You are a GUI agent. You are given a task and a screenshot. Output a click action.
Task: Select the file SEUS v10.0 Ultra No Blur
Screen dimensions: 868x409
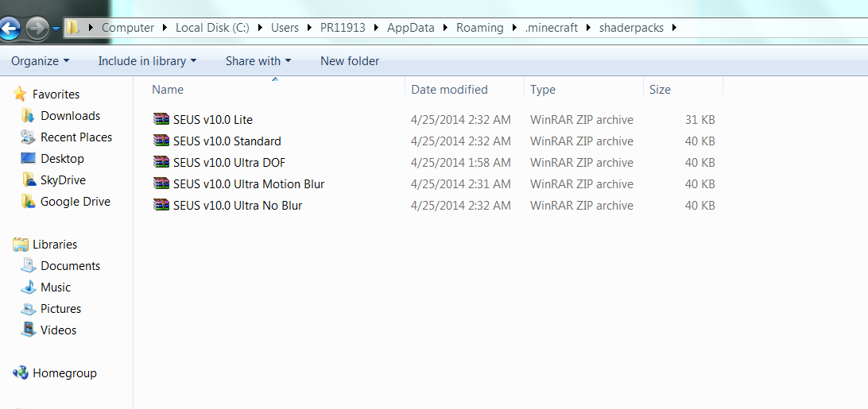(238, 206)
